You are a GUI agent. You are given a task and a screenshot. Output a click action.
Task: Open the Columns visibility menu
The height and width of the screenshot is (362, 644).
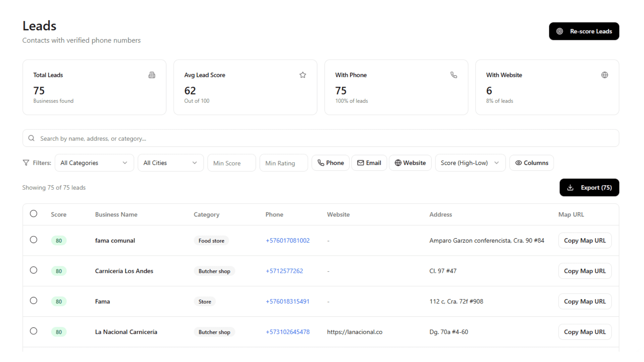(532, 163)
